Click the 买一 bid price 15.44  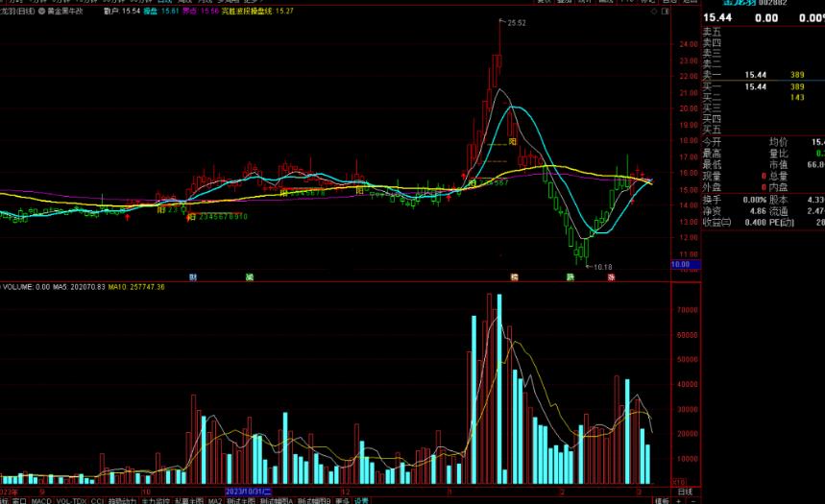point(756,86)
